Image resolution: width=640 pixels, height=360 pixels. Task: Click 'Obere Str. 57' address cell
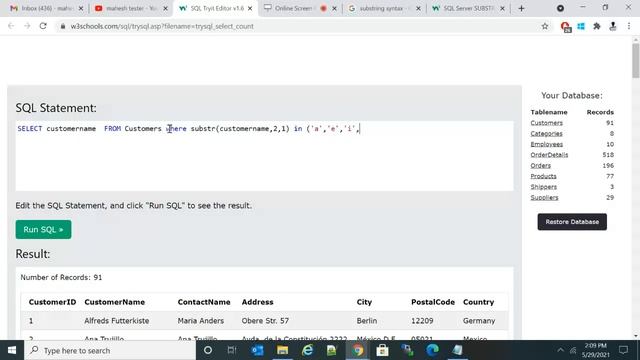click(x=265, y=321)
